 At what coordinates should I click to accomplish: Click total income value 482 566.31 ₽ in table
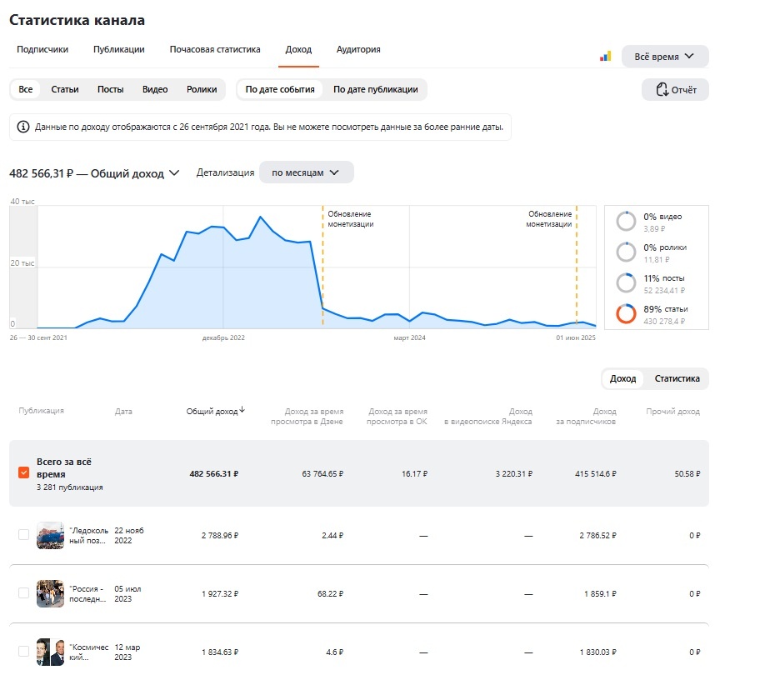click(x=213, y=473)
